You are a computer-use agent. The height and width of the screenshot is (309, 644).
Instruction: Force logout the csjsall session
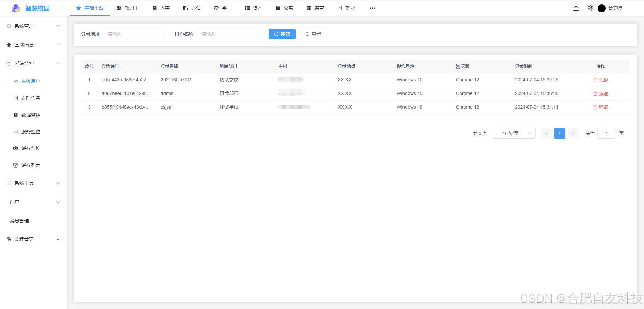click(x=601, y=107)
